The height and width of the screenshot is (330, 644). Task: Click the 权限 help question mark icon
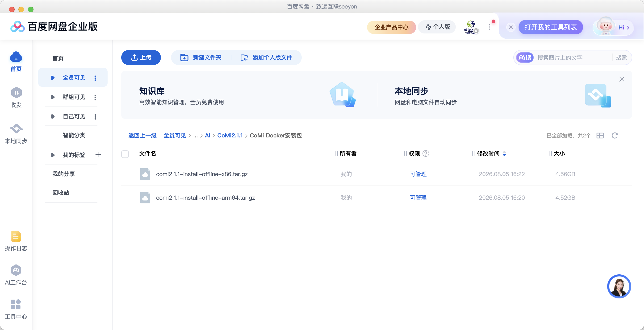click(426, 153)
